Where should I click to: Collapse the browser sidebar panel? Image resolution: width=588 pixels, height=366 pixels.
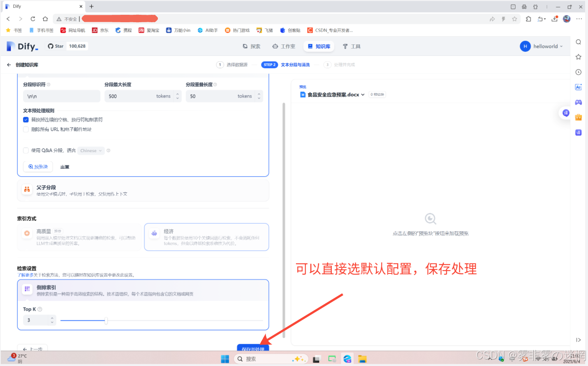[579, 340]
